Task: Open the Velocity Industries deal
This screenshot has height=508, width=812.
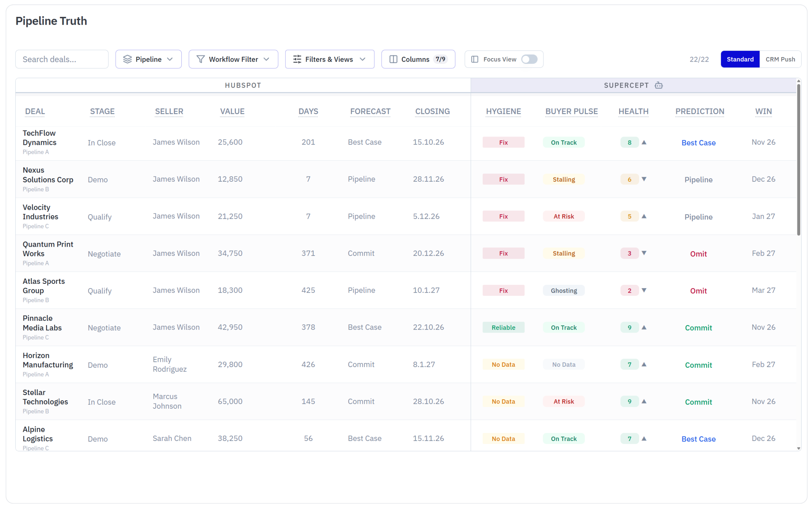Action: pos(40,212)
